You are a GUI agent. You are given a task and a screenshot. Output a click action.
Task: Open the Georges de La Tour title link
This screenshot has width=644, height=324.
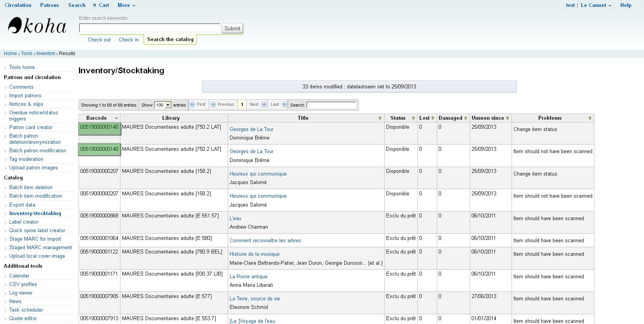[251, 129]
